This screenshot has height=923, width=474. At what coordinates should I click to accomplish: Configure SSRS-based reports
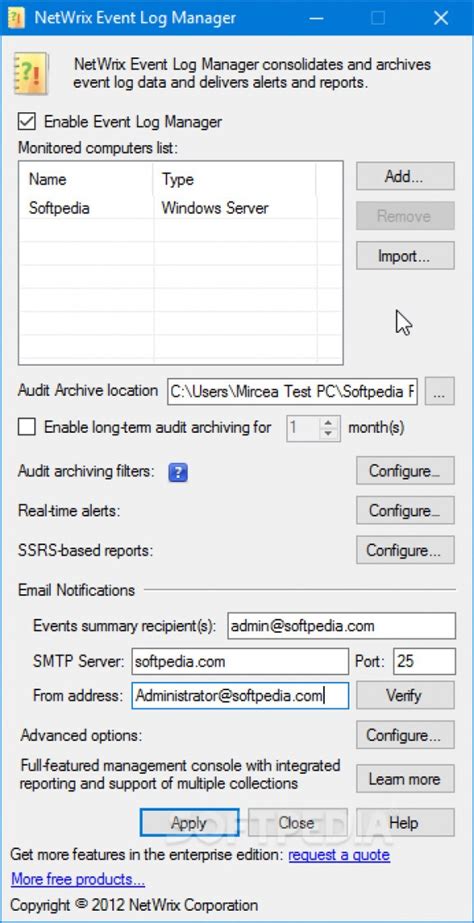coord(405,550)
